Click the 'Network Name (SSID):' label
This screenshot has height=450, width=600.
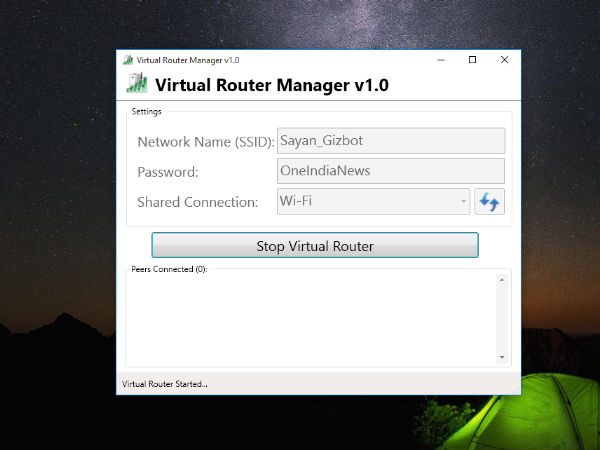206,142
